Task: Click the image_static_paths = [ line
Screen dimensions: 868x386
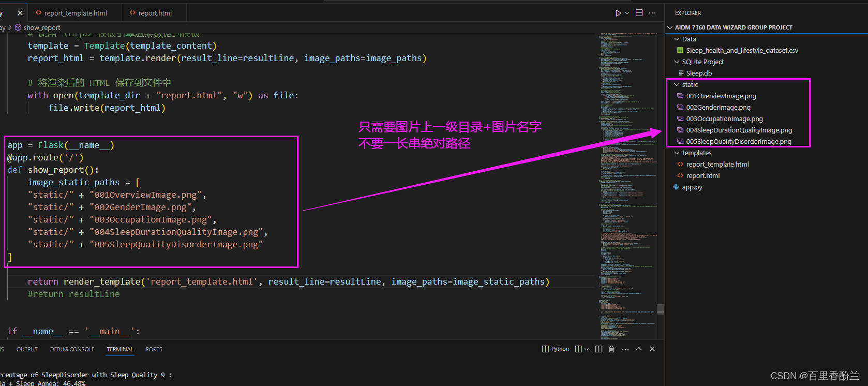Action: (84, 183)
